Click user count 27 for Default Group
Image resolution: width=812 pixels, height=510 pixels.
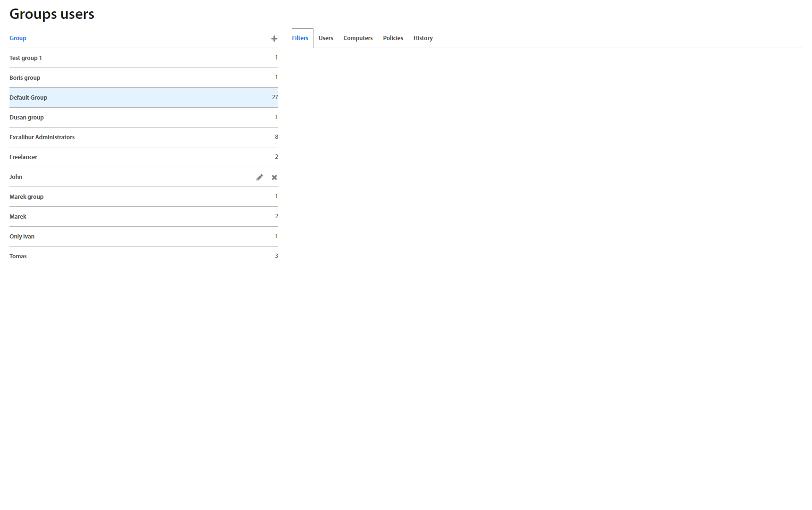tap(275, 97)
